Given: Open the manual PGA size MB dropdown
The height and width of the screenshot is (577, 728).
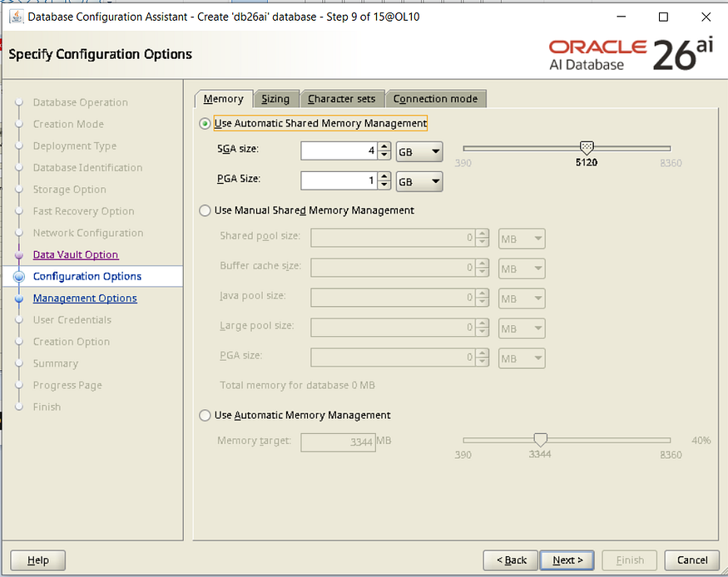Looking at the screenshot, I should click(522, 358).
